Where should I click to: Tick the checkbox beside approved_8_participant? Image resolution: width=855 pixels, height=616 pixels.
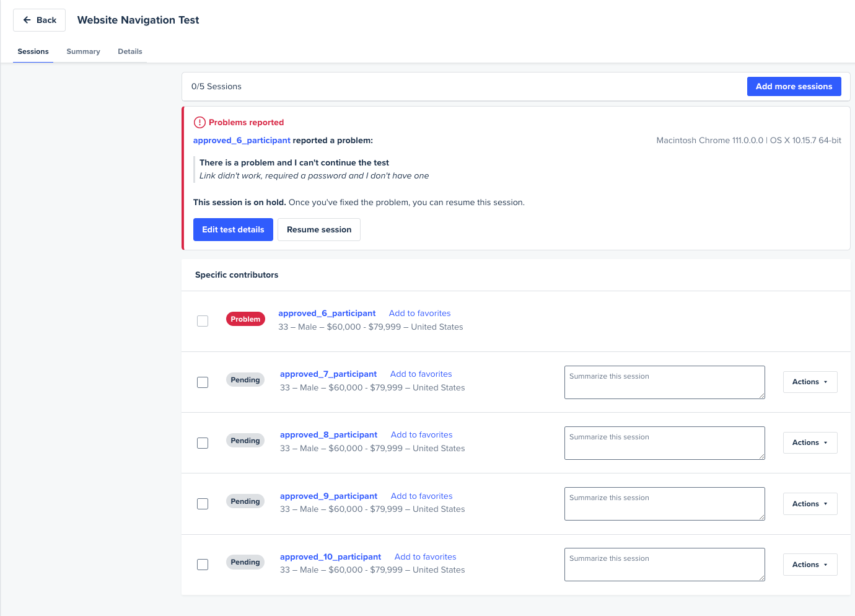tap(203, 443)
